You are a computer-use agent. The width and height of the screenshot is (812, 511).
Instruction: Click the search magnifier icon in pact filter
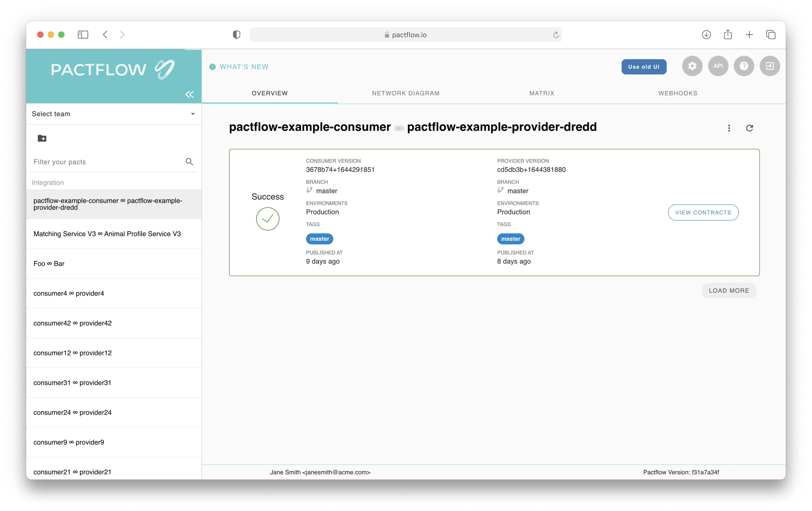[x=190, y=162]
